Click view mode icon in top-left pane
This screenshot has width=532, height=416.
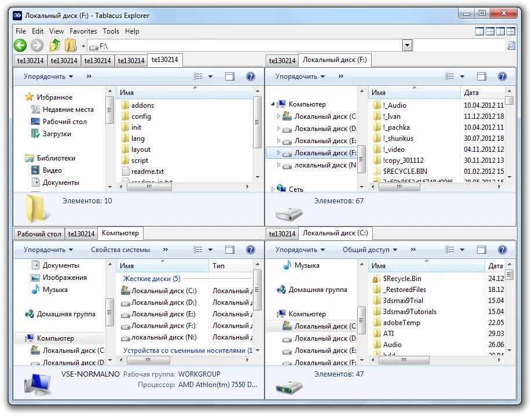pos(198,76)
